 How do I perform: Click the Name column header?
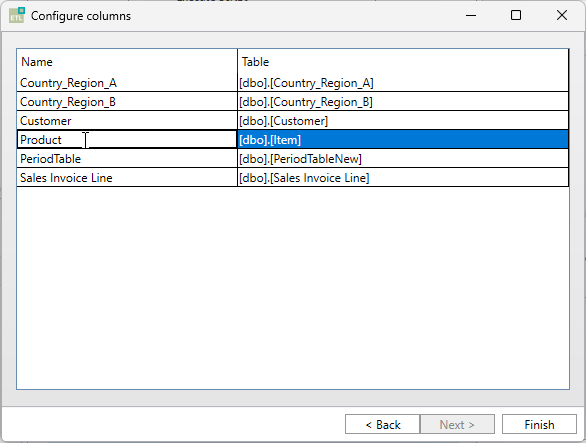pos(127,61)
